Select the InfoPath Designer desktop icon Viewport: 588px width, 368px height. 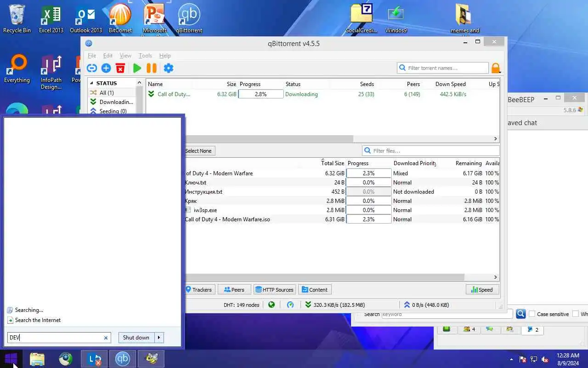tap(51, 72)
